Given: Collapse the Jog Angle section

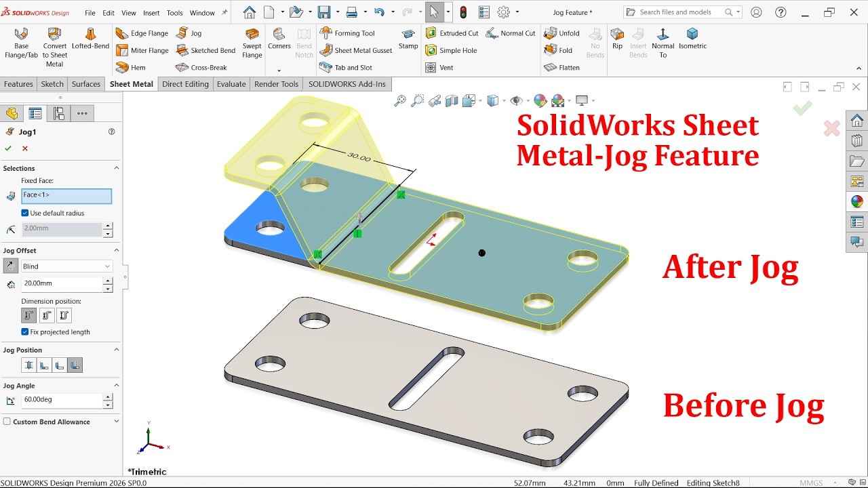Looking at the screenshot, I should click(x=116, y=386).
